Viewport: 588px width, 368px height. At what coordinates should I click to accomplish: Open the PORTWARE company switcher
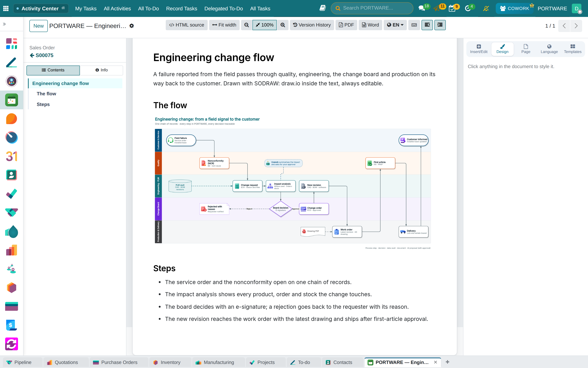tap(552, 8)
